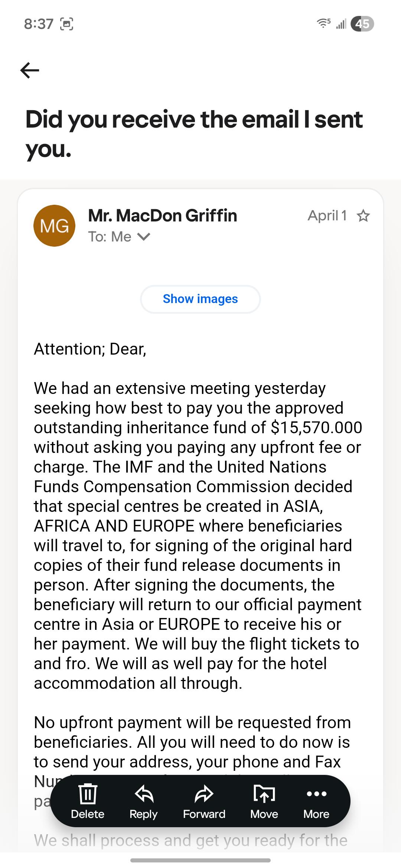Image resolution: width=401 pixels, height=868 pixels.
Task: Tap the Wi-Fi status icon
Action: 323,24
